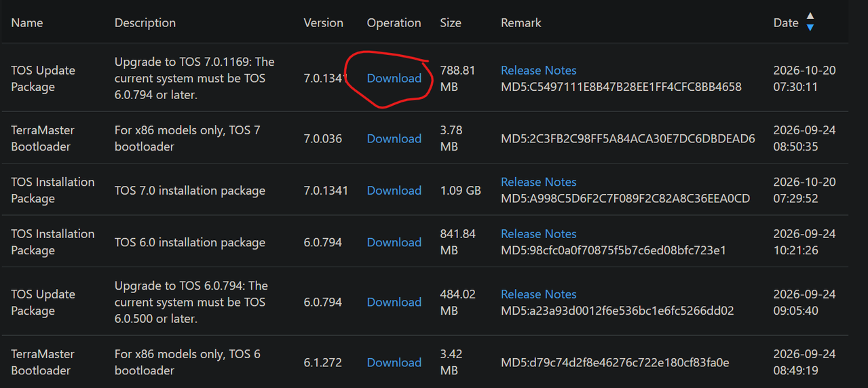Download the TOS 7.0 installation package
This screenshot has width=868, height=388.
tap(394, 191)
